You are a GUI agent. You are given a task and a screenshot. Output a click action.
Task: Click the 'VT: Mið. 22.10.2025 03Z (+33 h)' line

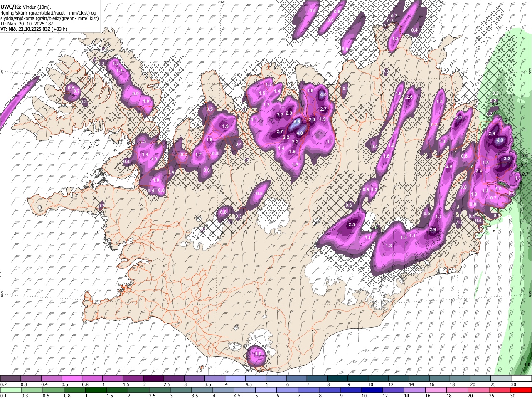(34, 29)
